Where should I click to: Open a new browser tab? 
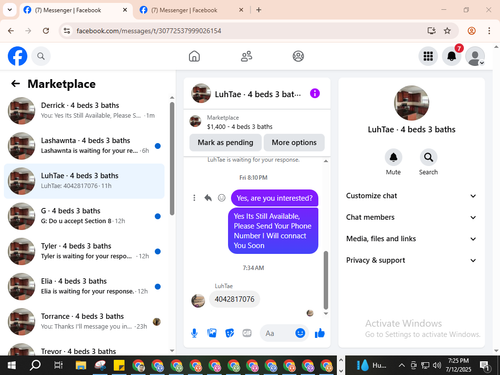point(259,10)
